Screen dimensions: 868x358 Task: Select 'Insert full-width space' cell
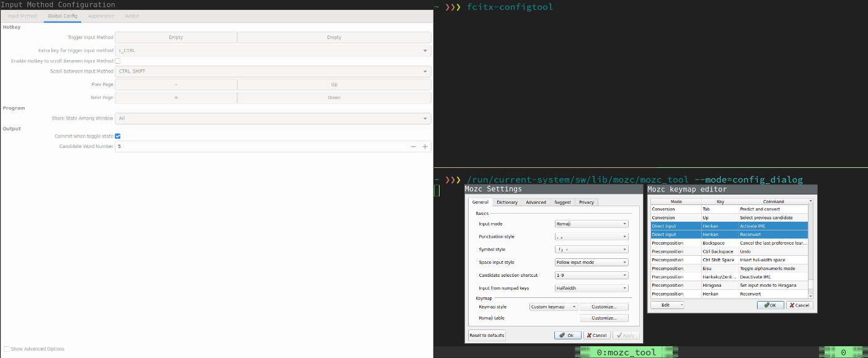pyautogui.click(x=773, y=260)
